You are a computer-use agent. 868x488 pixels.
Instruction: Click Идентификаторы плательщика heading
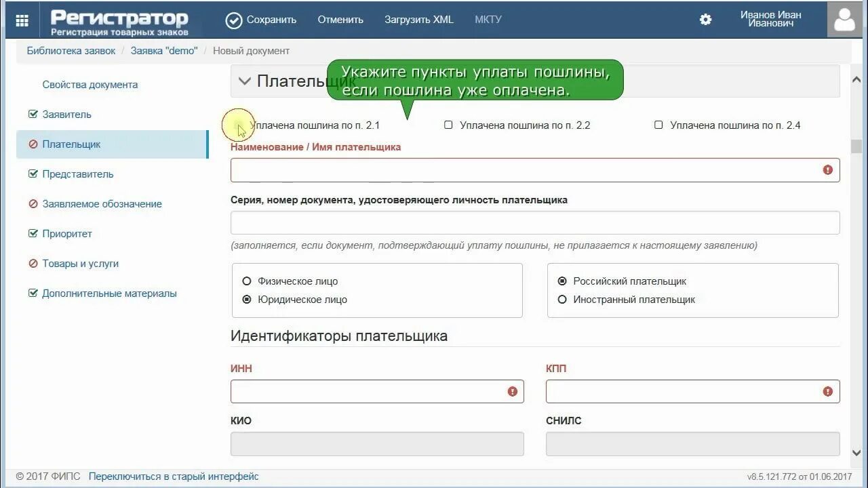(x=339, y=336)
